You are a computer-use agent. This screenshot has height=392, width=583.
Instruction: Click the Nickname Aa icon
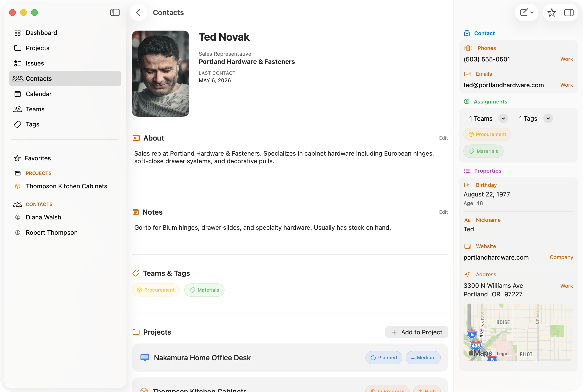(467, 220)
